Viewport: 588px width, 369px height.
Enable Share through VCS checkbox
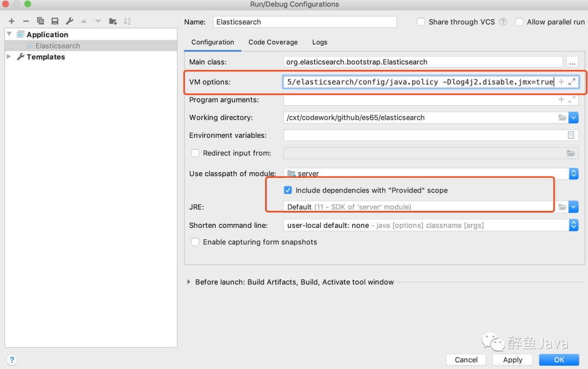[x=421, y=22]
